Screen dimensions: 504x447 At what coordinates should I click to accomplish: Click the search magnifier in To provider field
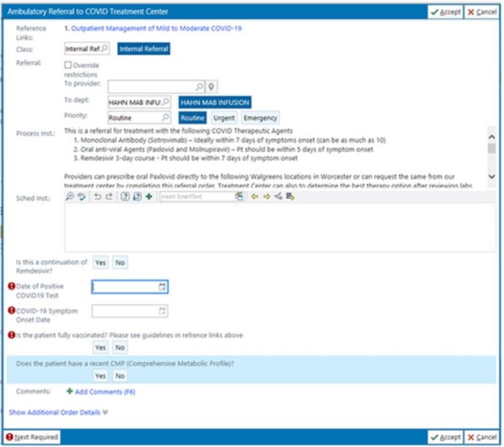point(199,86)
